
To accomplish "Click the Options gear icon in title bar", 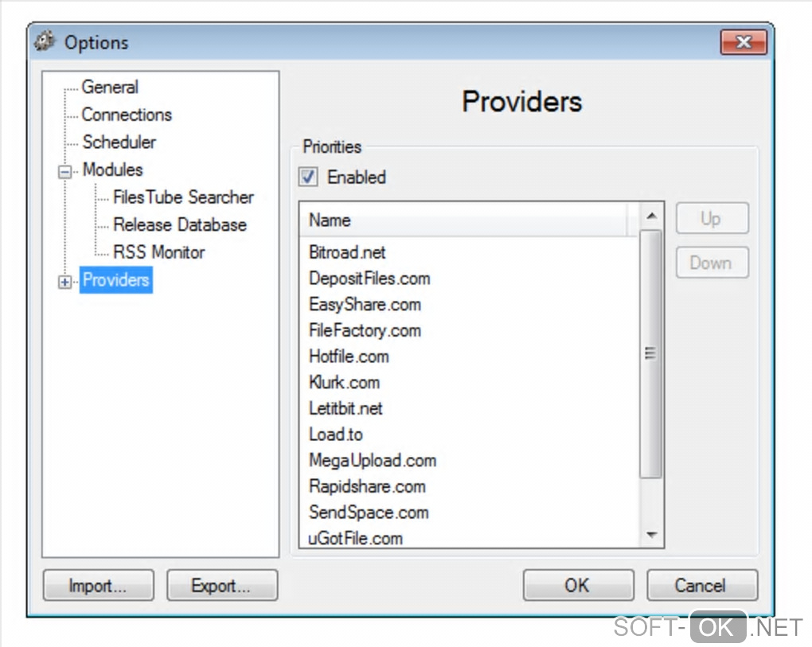I will (45, 41).
